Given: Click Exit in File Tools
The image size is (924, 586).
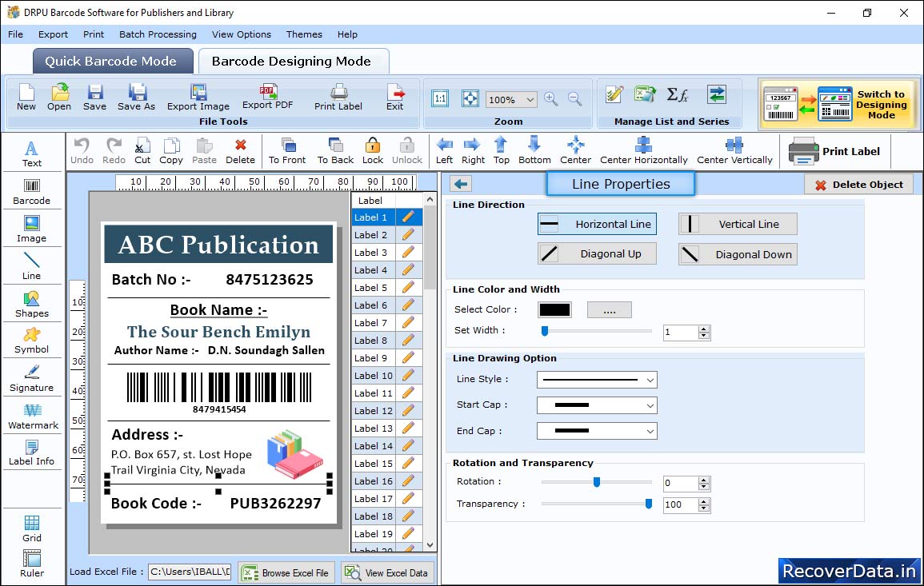Looking at the screenshot, I should pyautogui.click(x=395, y=98).
